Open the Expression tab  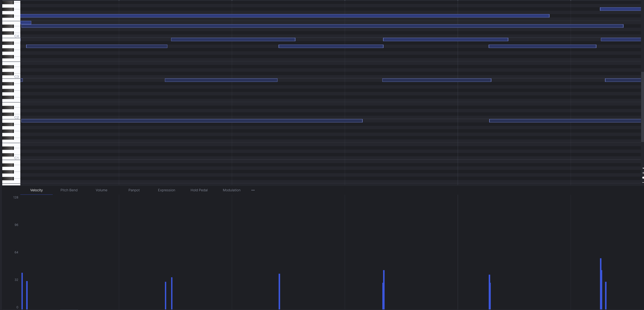166,190
